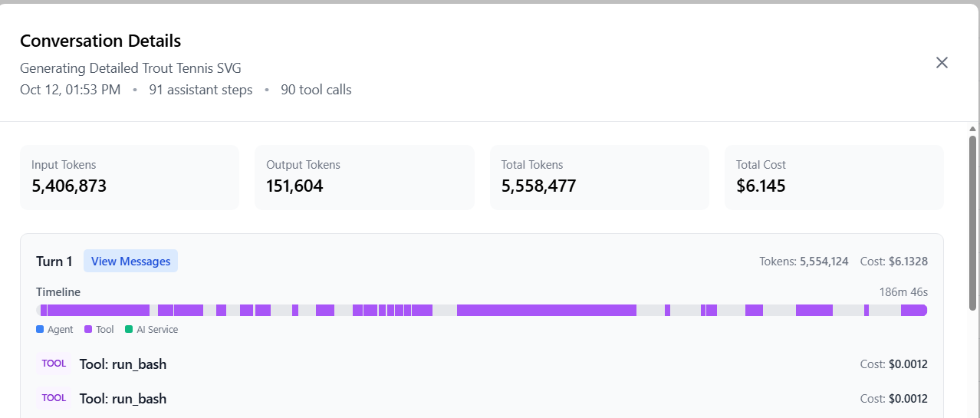This screenshot has width=980, height=418.
Task: Click the purple Tool legend swatch
Action: (x=88, y=330)
